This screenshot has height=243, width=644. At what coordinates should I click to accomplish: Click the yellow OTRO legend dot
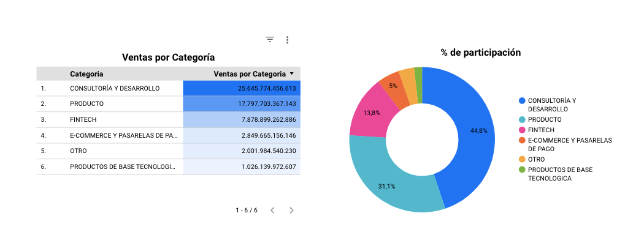click(x=522, y=159)
